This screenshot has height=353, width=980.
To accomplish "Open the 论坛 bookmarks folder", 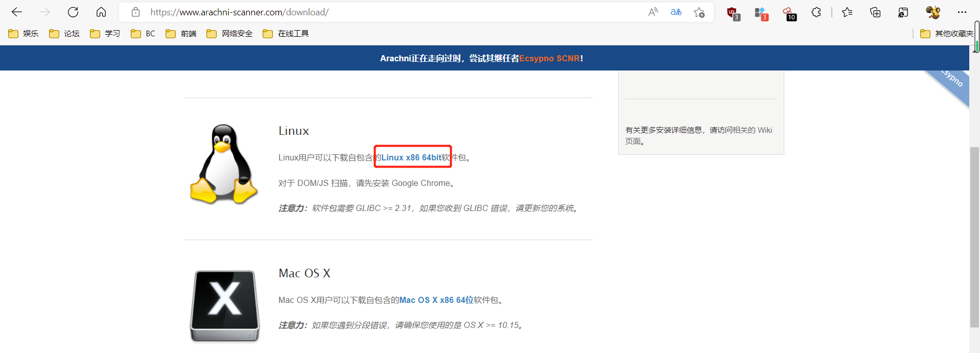I will coord(64,34).
